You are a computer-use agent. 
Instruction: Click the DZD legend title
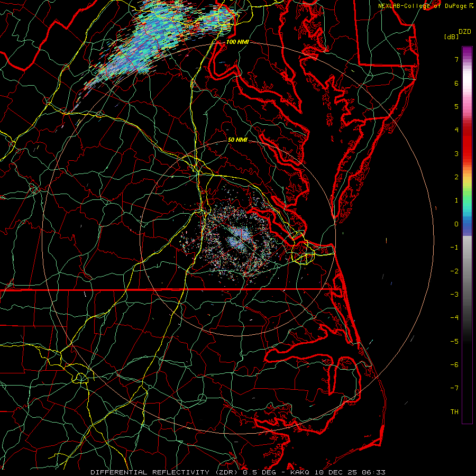tap(464, 32)
